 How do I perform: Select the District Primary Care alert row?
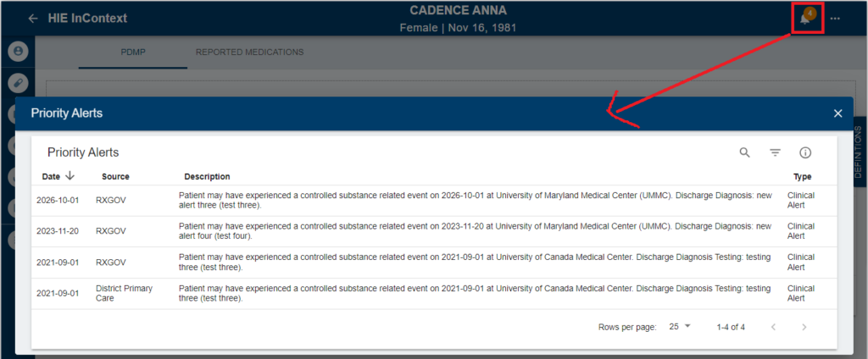pyautogui.click(x=434, y=294)
